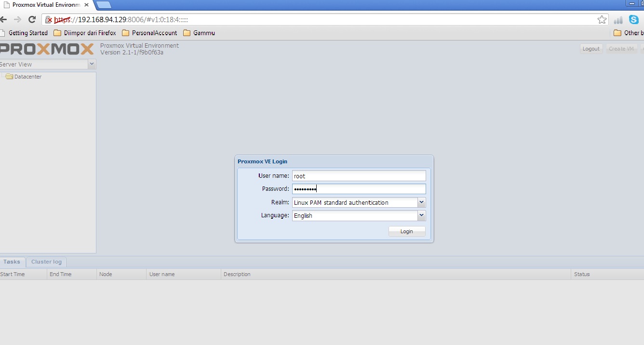Switch to the Cluster log tab
This screenshot has width=644, height=345.
pos(46,262)
